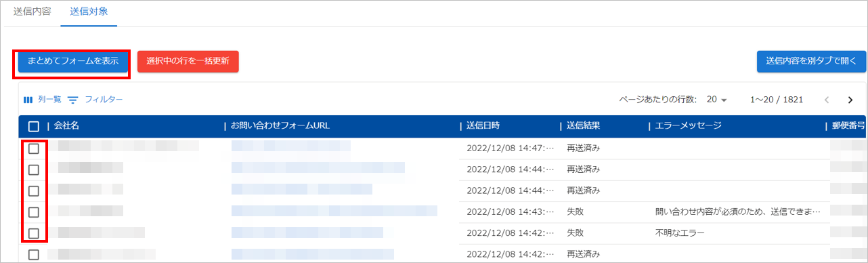
Task: Check the row dated 2022/12/08 14:47
Action: [34, 148]
